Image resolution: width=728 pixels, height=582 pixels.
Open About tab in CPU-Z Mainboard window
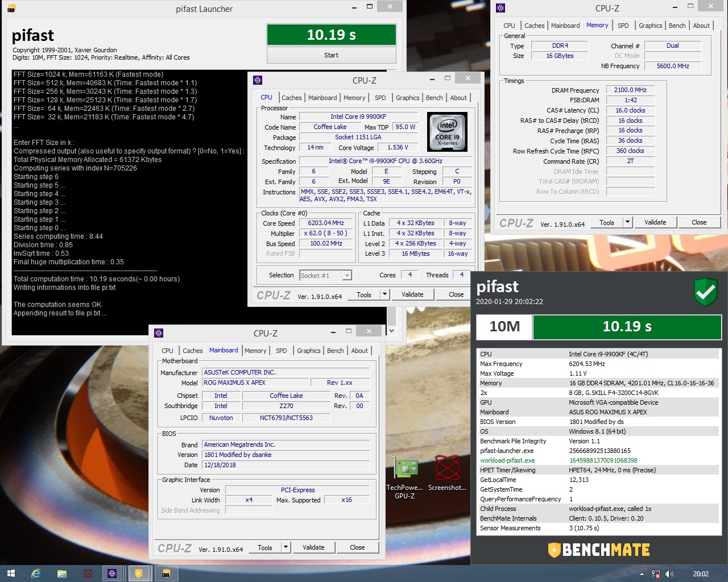[359, 351]
